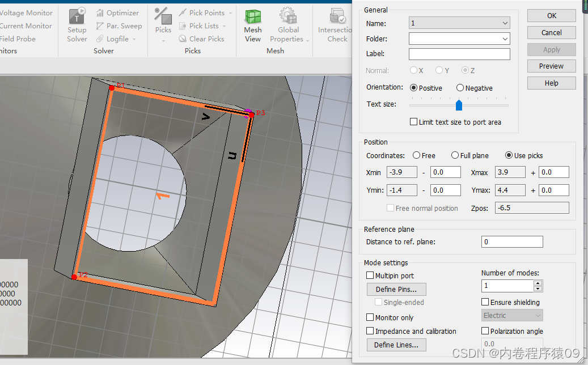588x365 pixels.
Task: Activate the Picks tool
Action: [x=163, y=21]
